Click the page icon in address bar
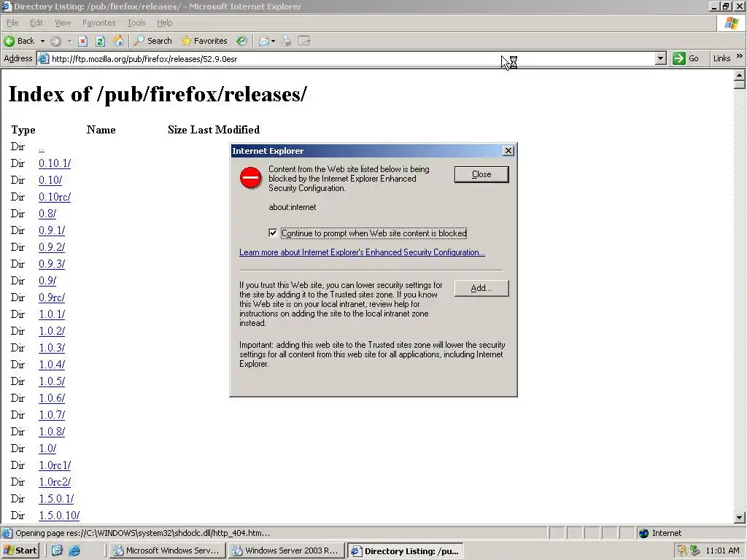This screenshot has height=560, width=747. point(43,59)
